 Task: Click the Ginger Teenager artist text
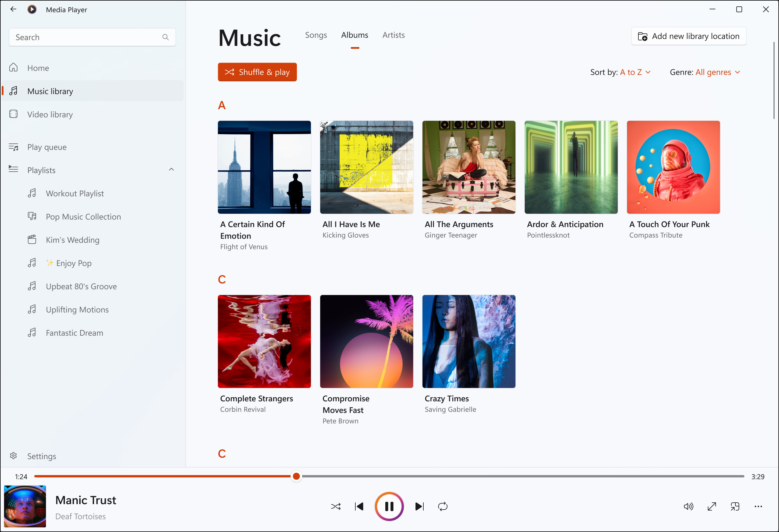pyautogui.click(x=451, y=235)
